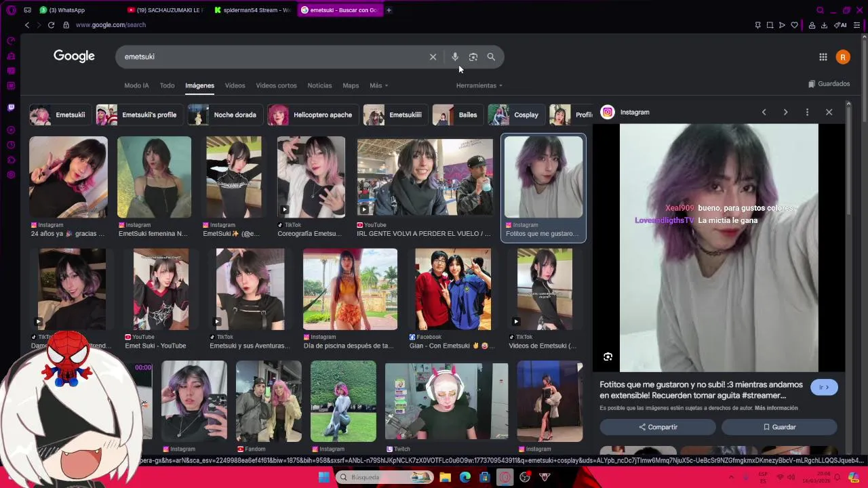Open the Videos cortos tab
868x488 pixels.
click(x=276, y=85)
